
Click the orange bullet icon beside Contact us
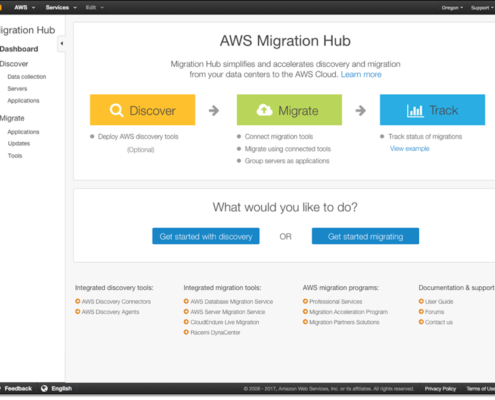click(421, 322)
